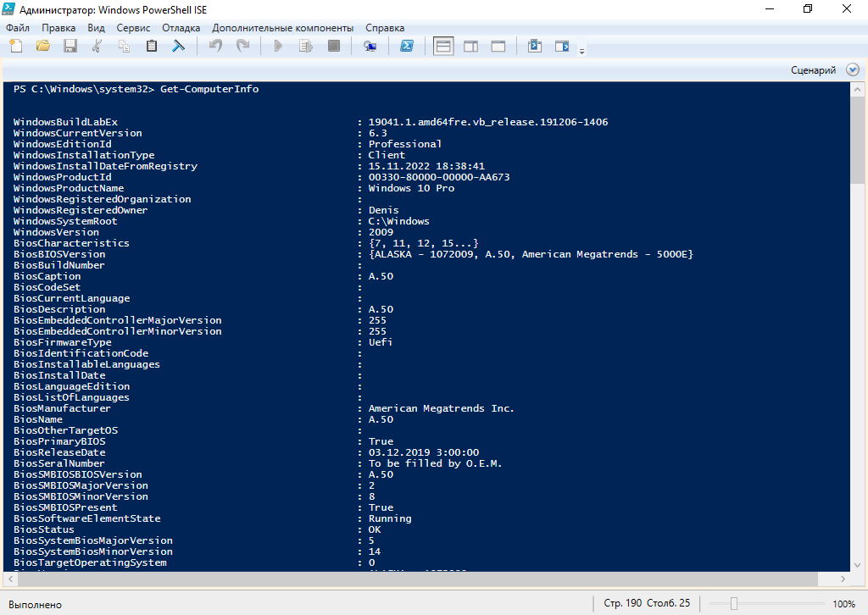This screenshot has height=615, width=868.
Task: Click the Save floppy disk icon
Action: (70, 47)
